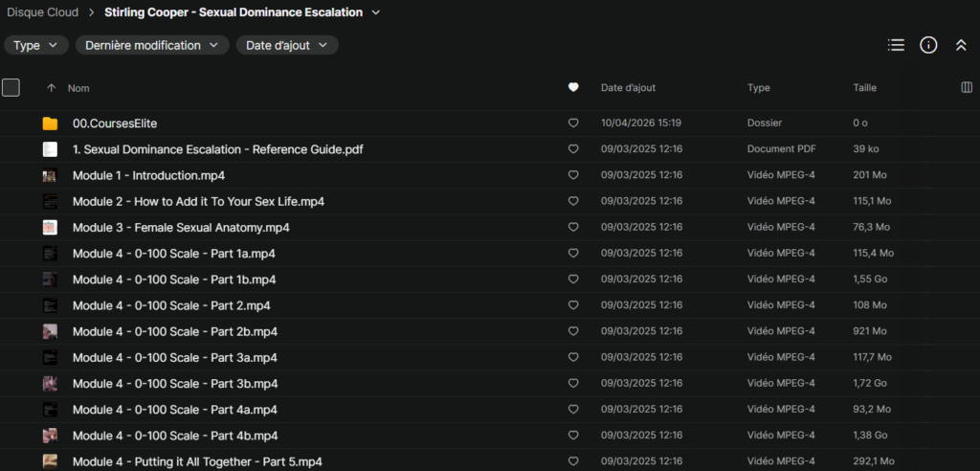The height and width of the screenshot is (471, 980).
Task: Favorite Module 4 Part 4a heart
Action: 573,409
